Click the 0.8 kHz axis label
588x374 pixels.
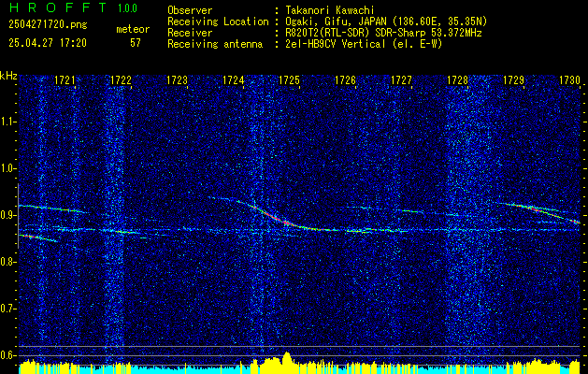tap(7, 262)
